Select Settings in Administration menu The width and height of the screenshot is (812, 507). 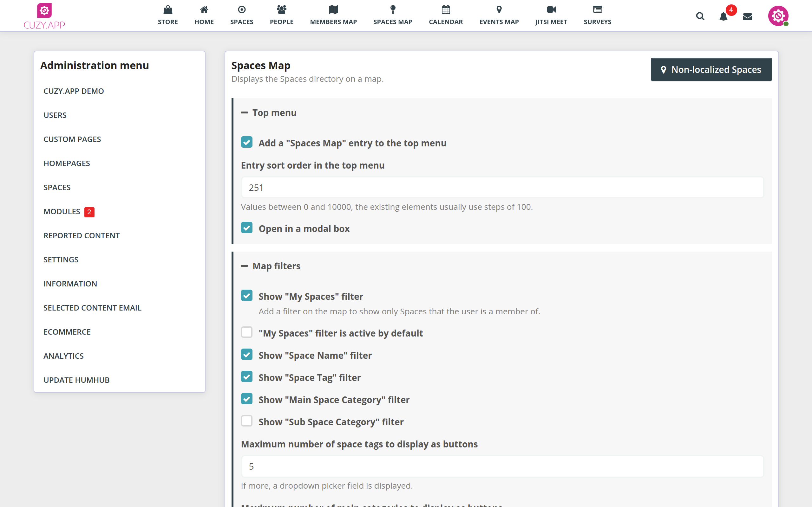(61, 260)
